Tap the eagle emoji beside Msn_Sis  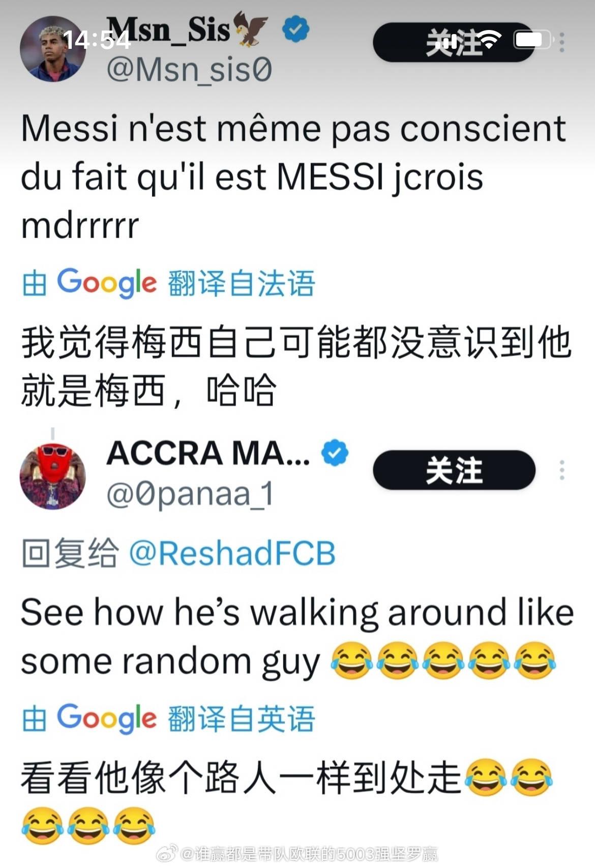pyautogui.click(x=250, y=29)
